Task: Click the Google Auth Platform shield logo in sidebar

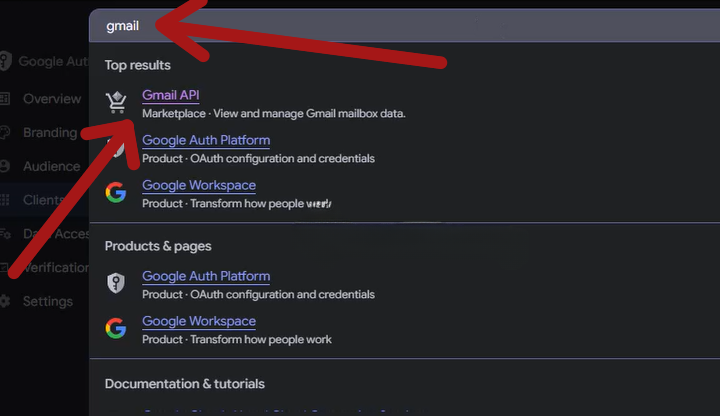Action: tap(5, 61)
